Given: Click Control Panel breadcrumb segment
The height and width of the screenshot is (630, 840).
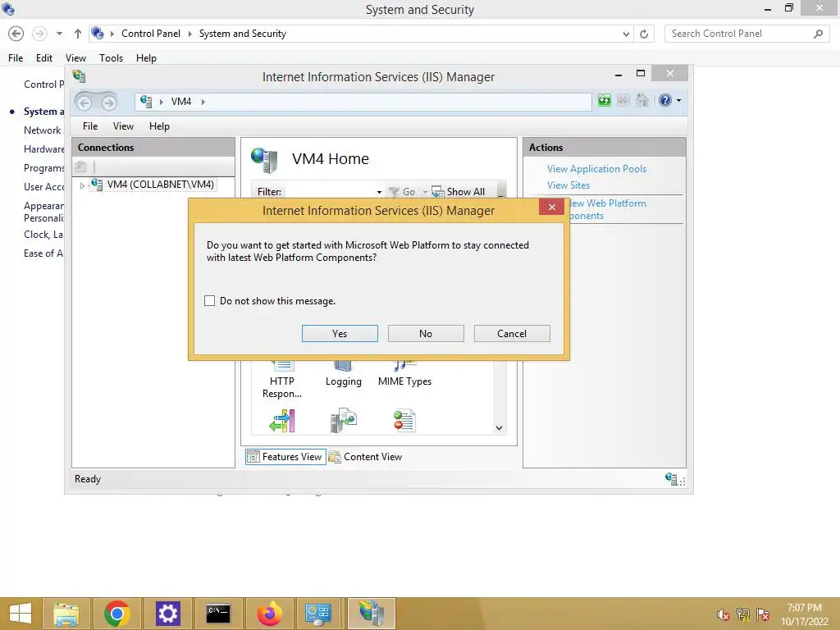Looking at the screenshot, I should 151,33.
